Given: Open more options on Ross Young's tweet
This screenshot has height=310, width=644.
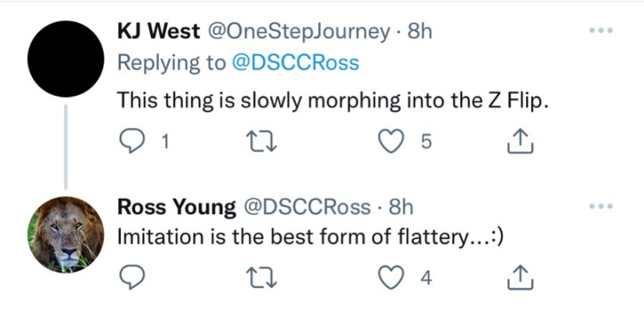Looking at the screenshot, I should tap(601, 206).
